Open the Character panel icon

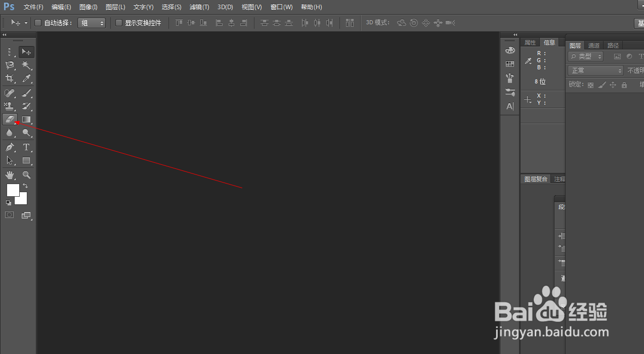[x=510, y=106]
